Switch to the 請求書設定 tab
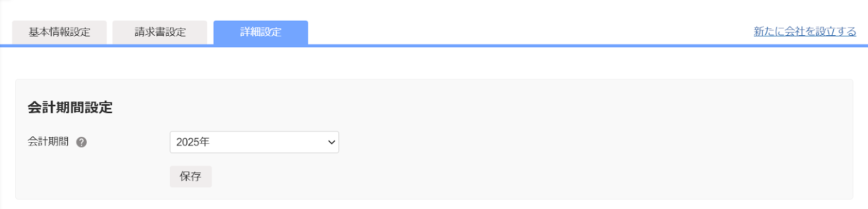 160,33
